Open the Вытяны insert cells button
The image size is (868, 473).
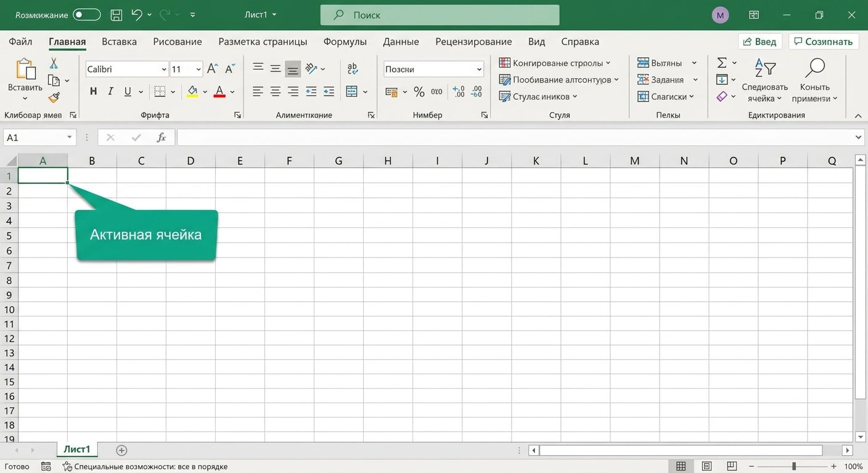click(x=666, y=63)
